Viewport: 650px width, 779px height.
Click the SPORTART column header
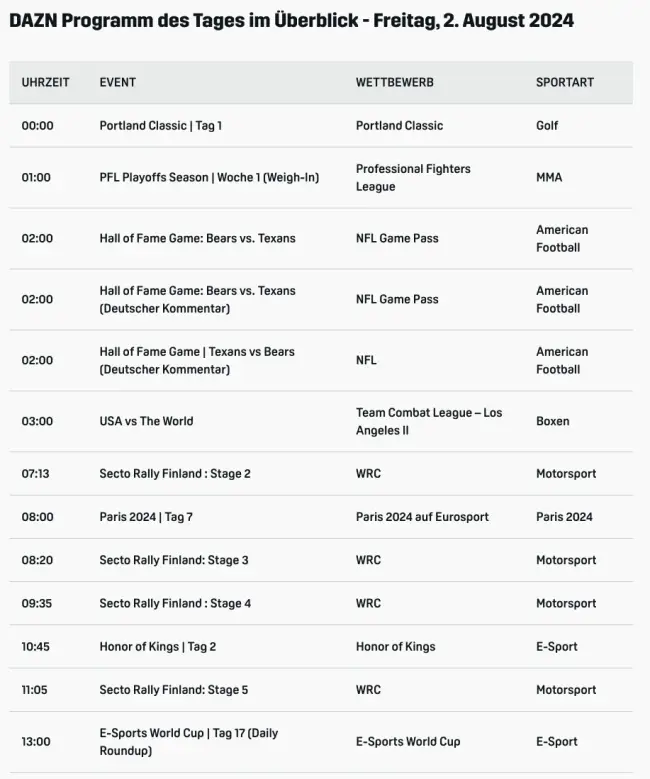[x=564, y=82]
